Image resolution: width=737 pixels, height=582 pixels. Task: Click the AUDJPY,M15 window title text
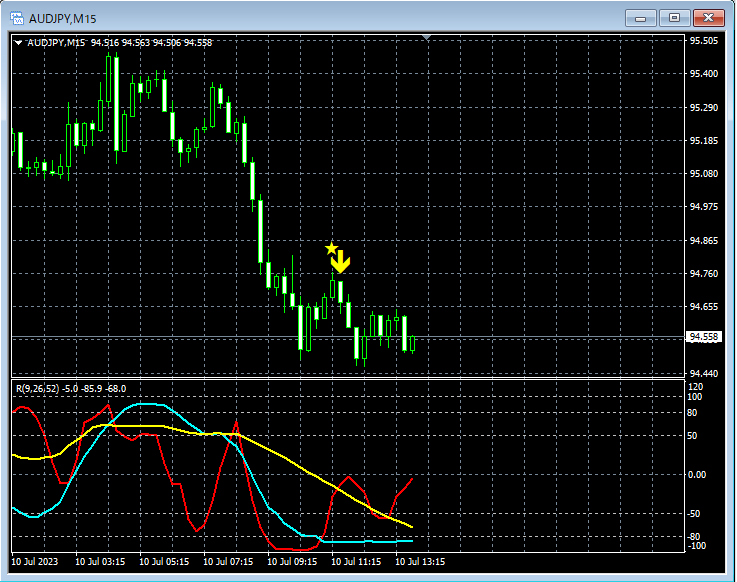[x=63, y=19]
